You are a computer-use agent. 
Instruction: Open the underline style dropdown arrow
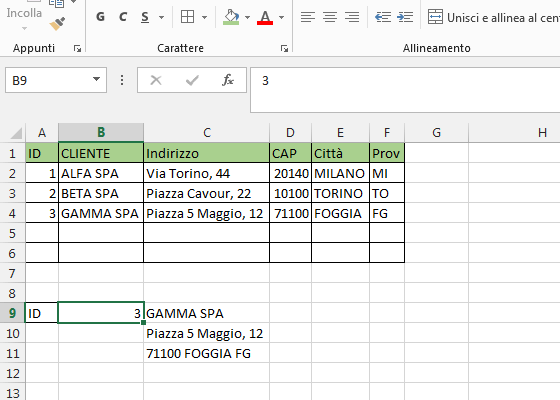[x=161, y=17]
